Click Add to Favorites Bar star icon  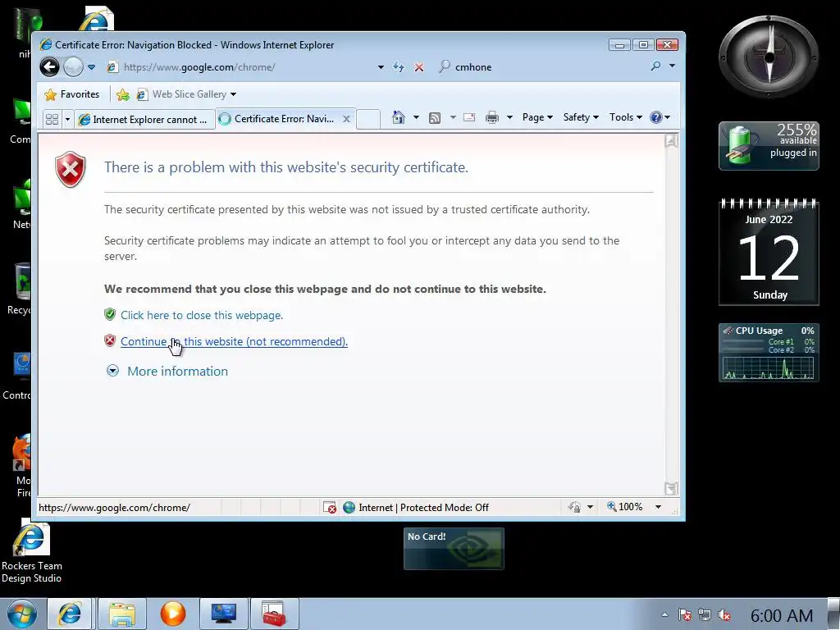tap(123, 95)
